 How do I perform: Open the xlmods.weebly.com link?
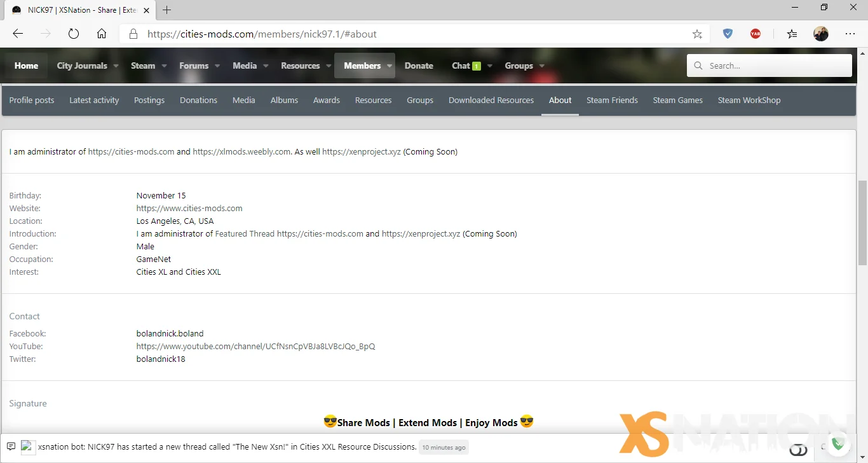click(241, 152)
